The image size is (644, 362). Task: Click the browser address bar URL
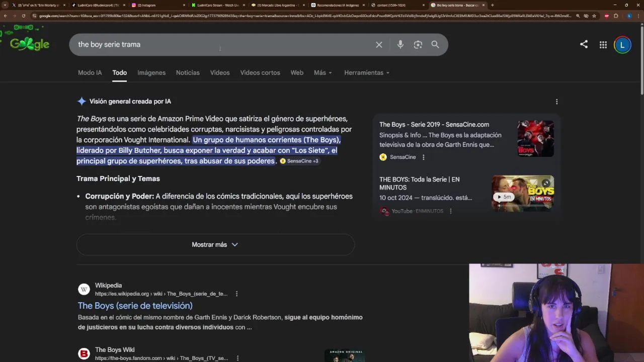pos(304,16)
